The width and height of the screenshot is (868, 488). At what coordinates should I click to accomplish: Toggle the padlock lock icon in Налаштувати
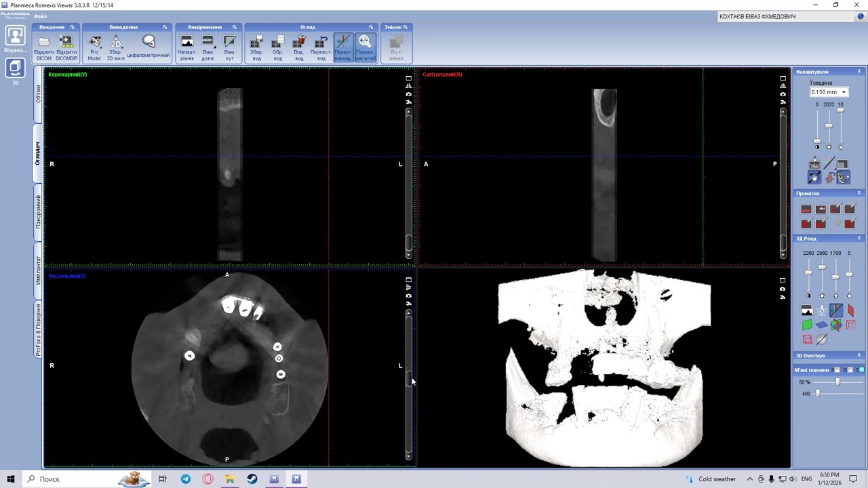[x=844, y=177]
